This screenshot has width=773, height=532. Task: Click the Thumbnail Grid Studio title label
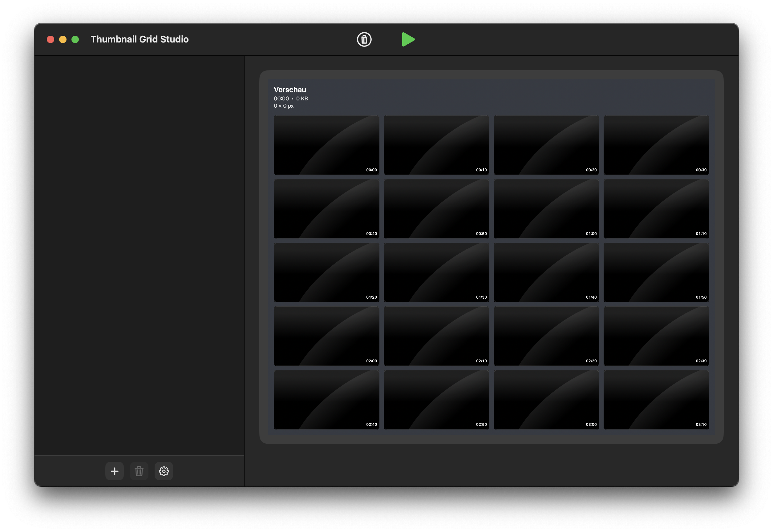140,39
